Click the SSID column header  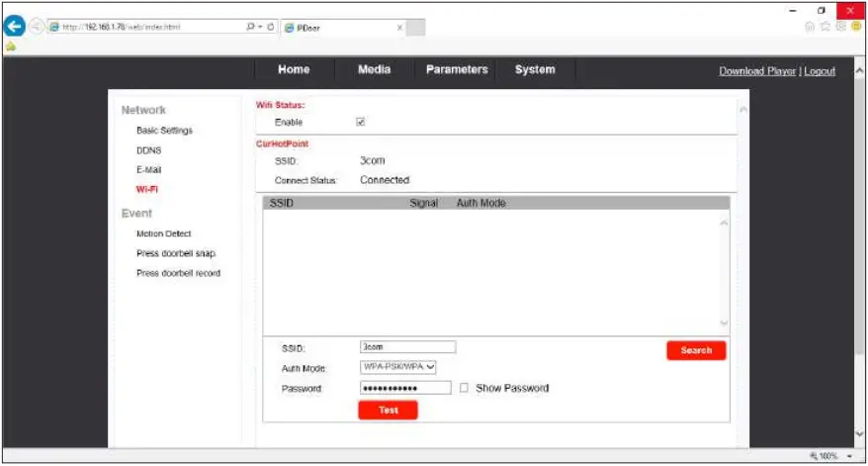(281, 203)
